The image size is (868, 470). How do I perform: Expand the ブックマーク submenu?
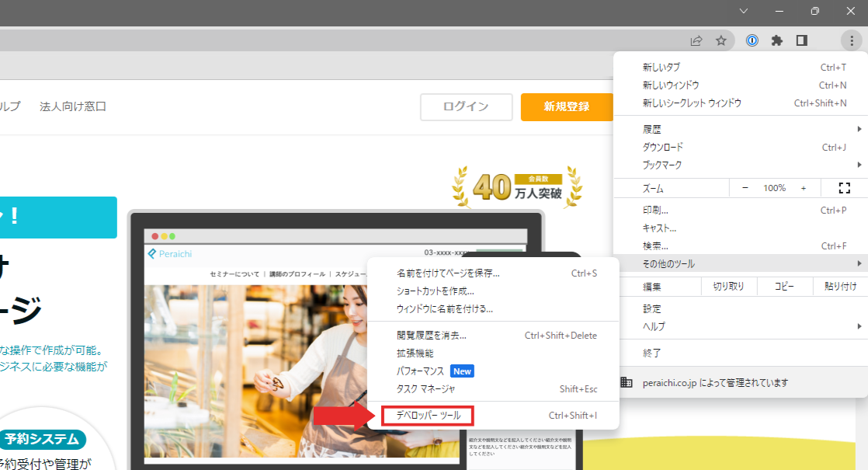point(741,165)
